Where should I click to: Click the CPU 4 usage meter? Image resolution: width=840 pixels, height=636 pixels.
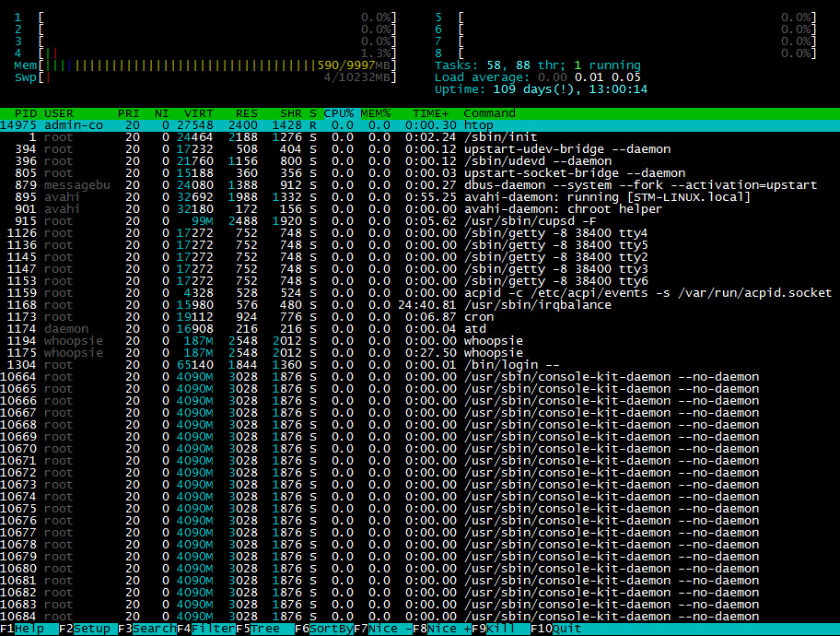tap(205, 53)
